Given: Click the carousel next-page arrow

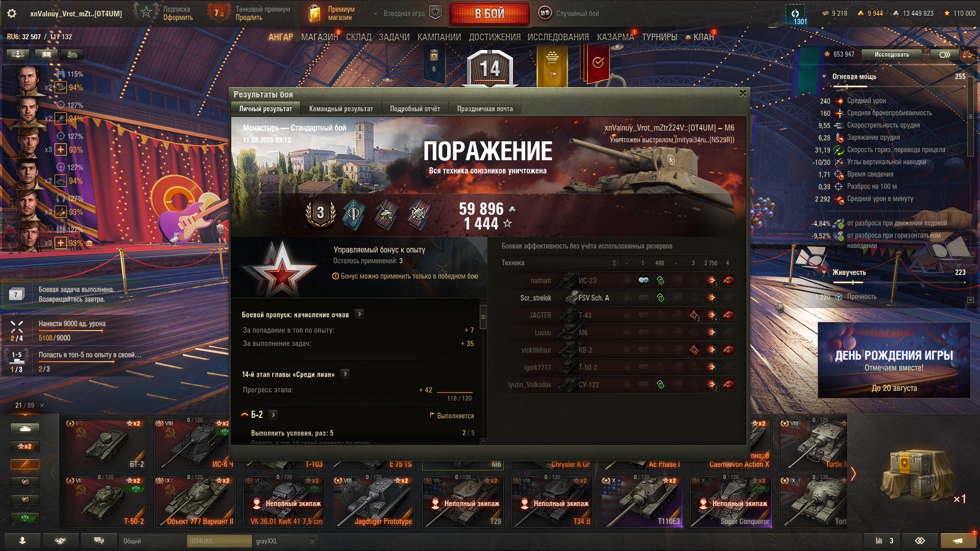Looking at the screenshot, I should (853, 473).
